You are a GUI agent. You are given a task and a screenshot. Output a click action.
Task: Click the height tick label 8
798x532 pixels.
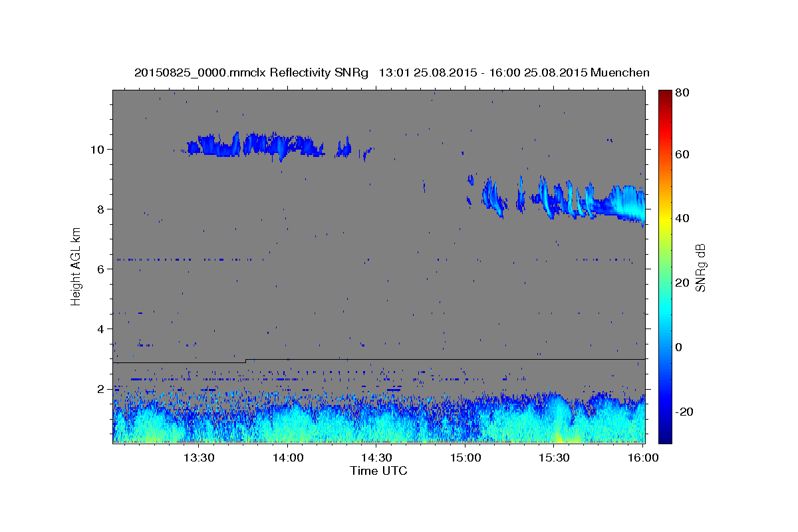point(102,209)
